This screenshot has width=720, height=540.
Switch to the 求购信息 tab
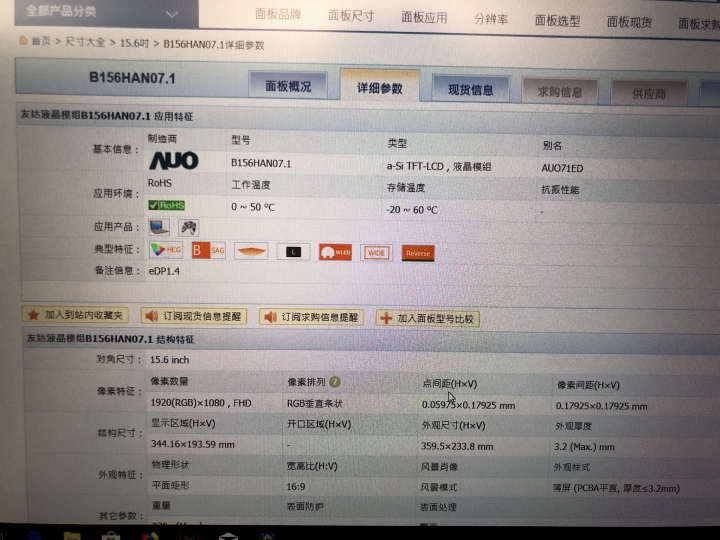pyautogui.click(x=560, y=92)
